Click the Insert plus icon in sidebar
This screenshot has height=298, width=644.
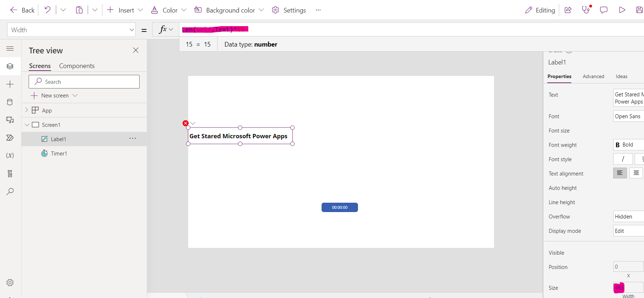pos(10,84)
